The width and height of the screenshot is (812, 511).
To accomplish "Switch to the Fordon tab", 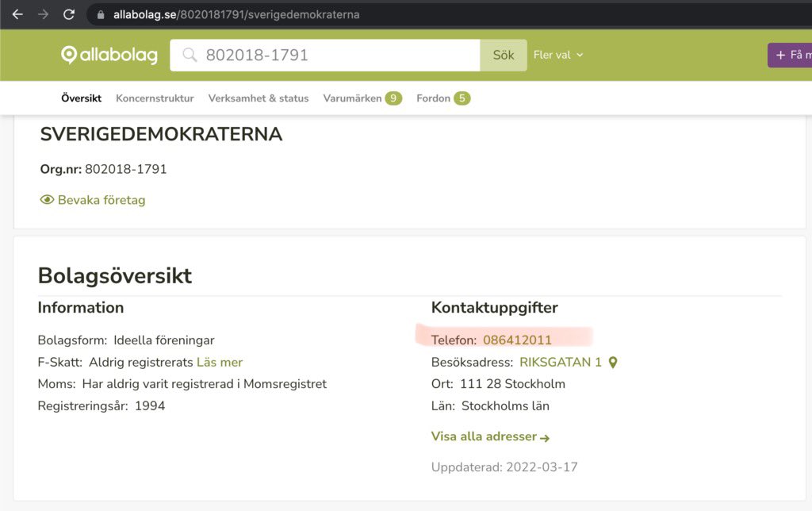I will click(443, 98).
